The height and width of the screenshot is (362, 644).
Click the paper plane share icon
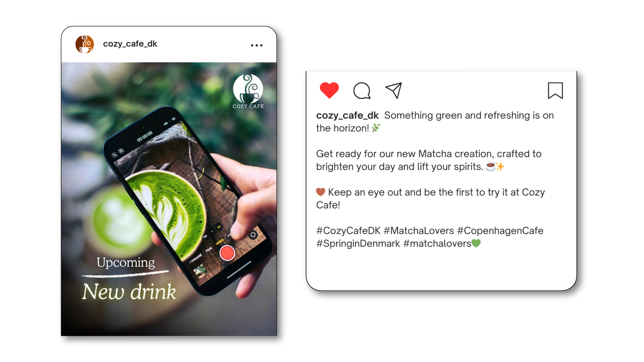point(394,90)
